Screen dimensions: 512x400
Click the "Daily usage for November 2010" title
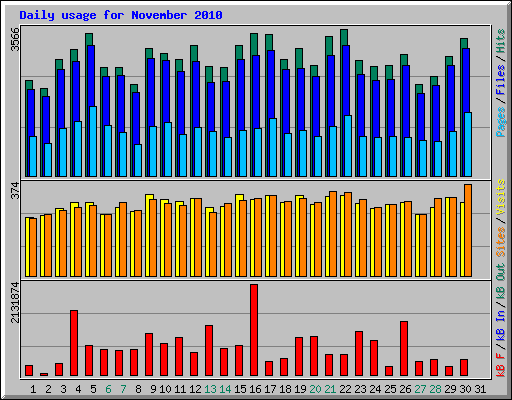pyautogui.click(x=121, y=16)
